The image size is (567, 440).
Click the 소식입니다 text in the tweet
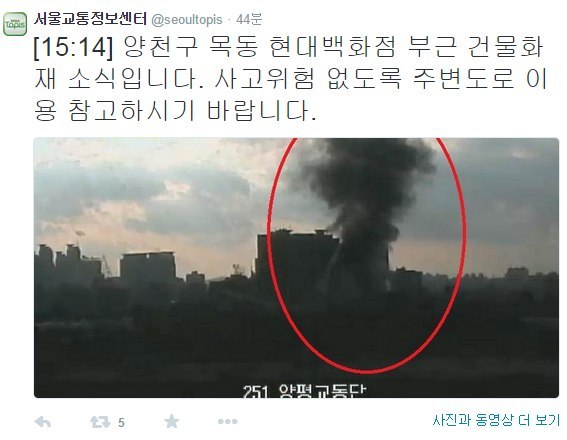click(x=136, y=78)
